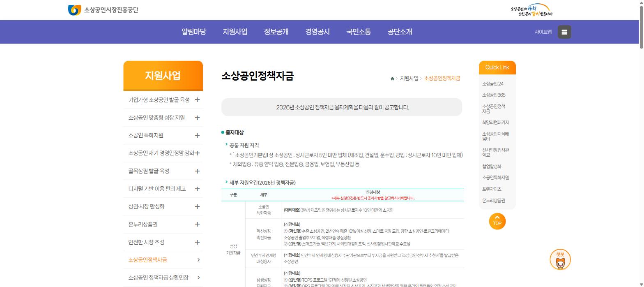Expand 소상공인 맞춤형 성장 지원 plus icon
This screenshot has height=287, width=644.
pos(197,118)
